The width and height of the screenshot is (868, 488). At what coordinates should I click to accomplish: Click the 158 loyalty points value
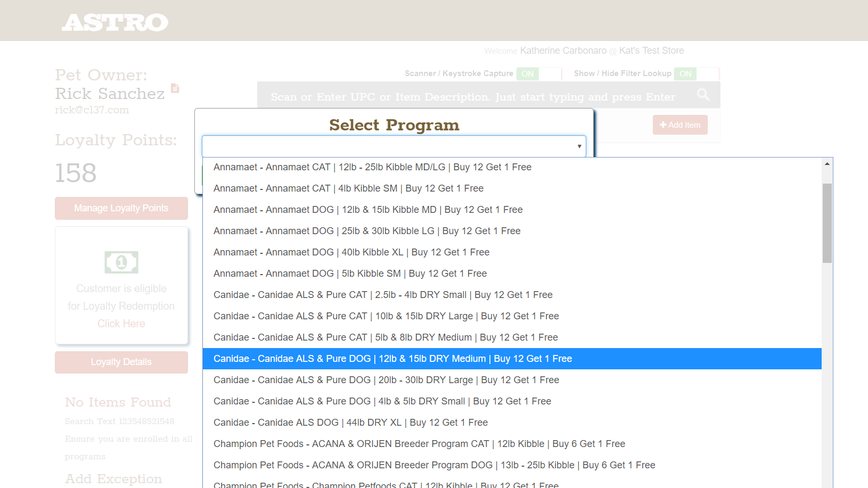[76, 173]
